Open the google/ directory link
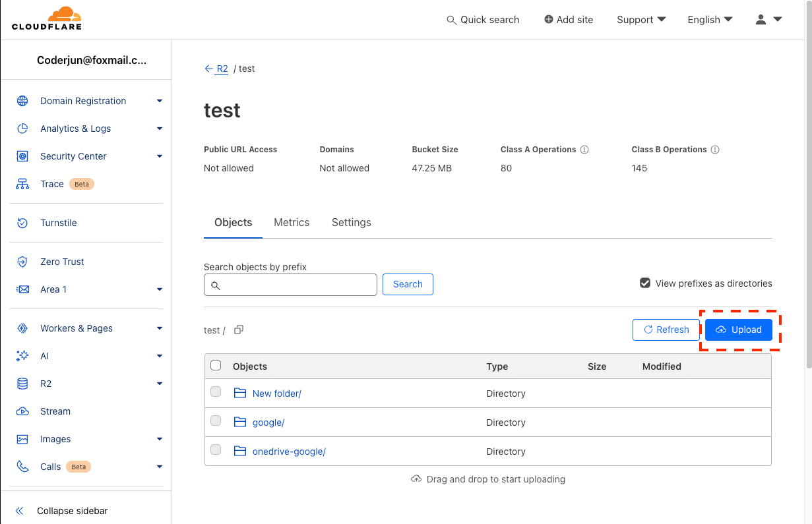This screenshot has width=812, height=524. click(268, 422)
